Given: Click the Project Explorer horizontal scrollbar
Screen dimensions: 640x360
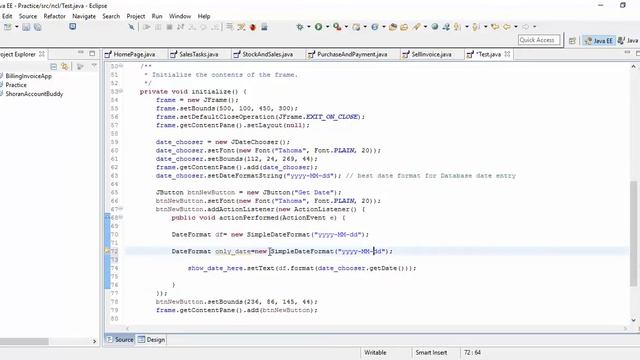Looking at the screenshot, I should (x=24, y=341).
